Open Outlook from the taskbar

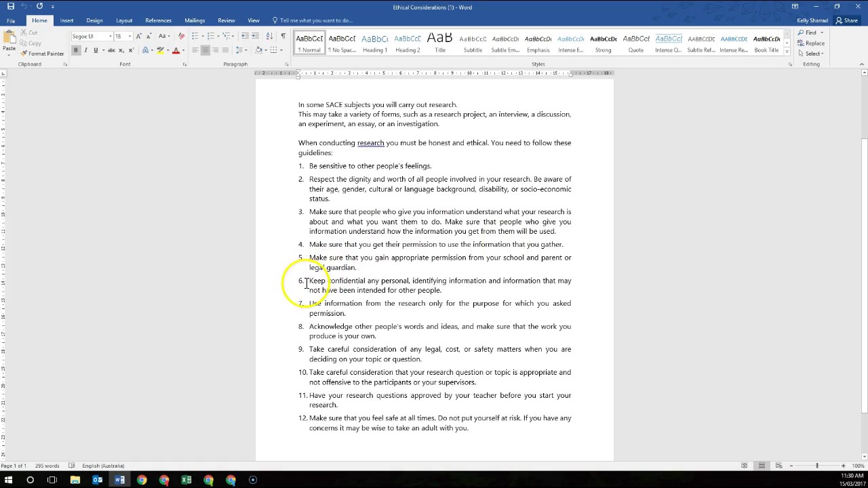click(x=97, y=480)
